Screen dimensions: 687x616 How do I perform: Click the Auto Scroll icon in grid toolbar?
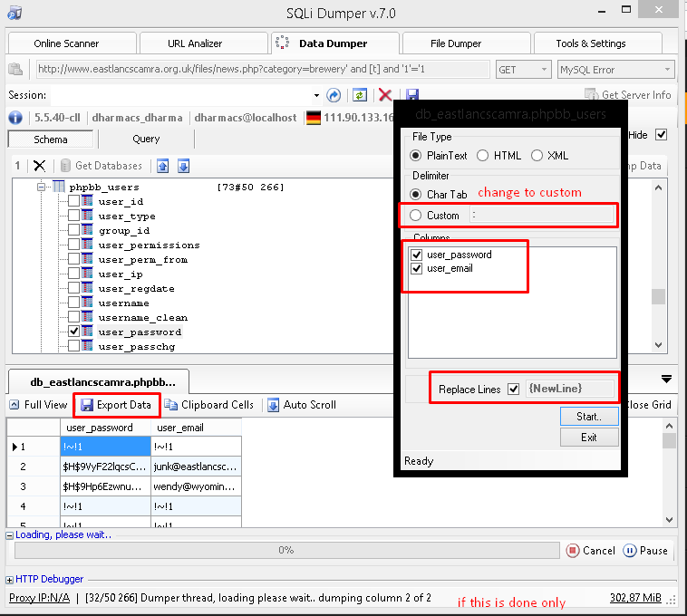[x=273, y=405]
